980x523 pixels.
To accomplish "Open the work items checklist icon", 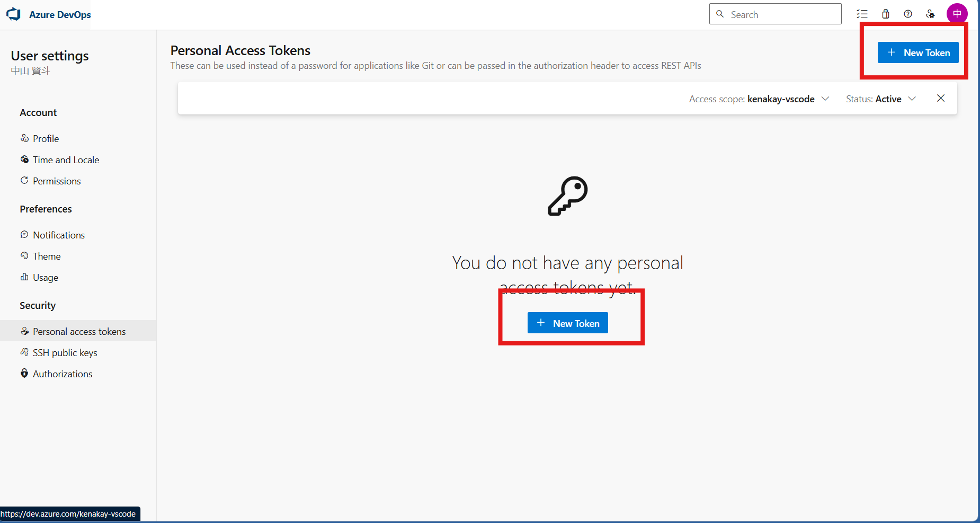I will pyautogui.click(x=862, y=14).
